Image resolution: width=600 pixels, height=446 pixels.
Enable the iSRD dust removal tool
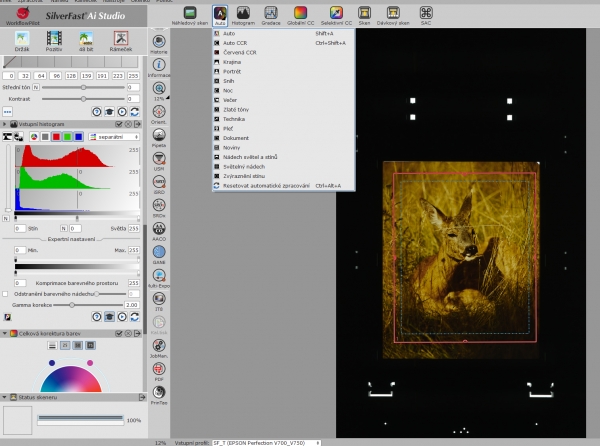point(159,184)
